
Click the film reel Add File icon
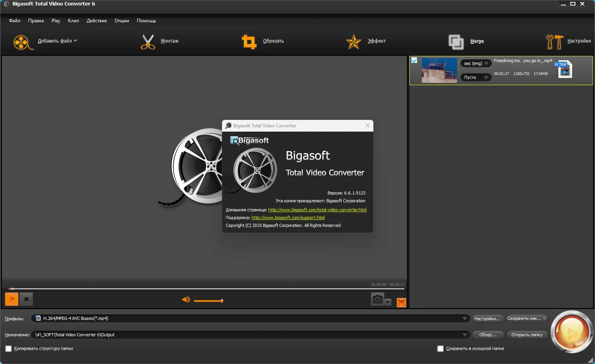click(23, 42)
